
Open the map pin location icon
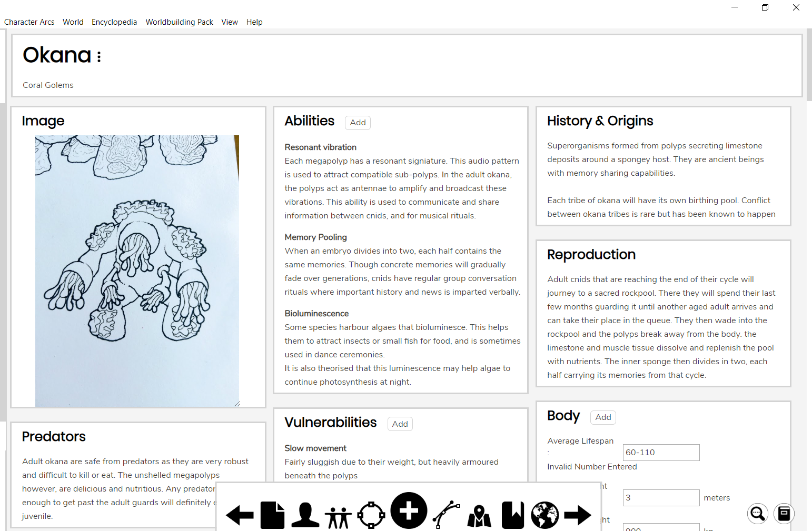(x=479, y=516)
